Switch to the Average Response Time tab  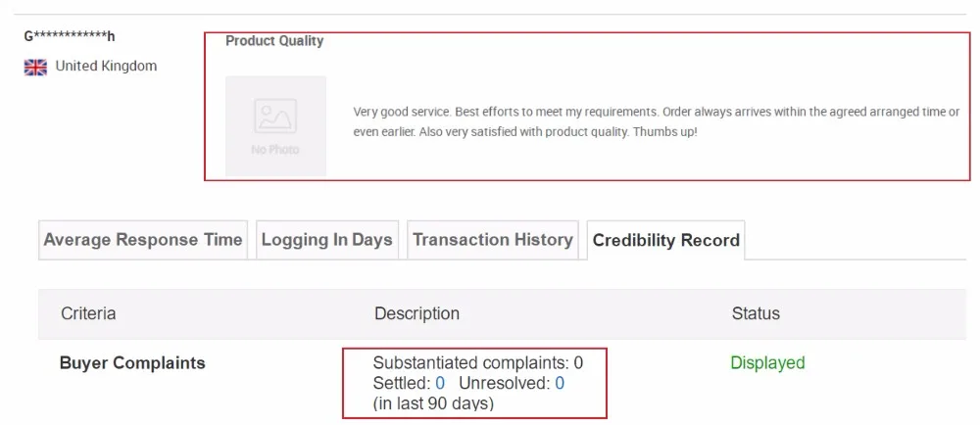pyautogui.click(x=143, y=240)
